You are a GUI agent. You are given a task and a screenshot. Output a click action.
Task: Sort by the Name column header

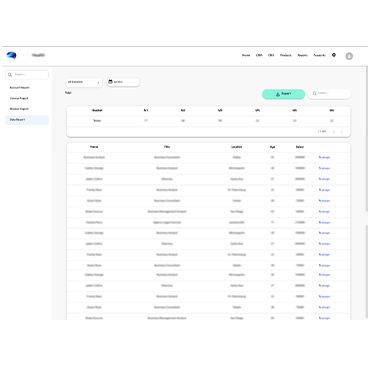[x=94, y=147]
